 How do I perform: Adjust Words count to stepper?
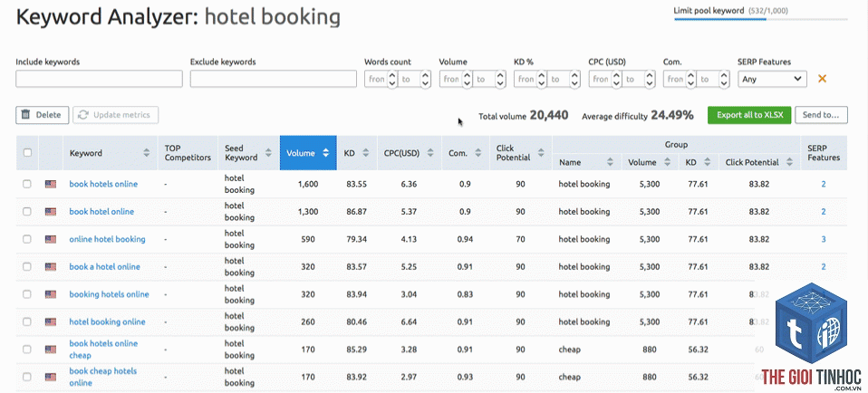[x=425, y=79]
